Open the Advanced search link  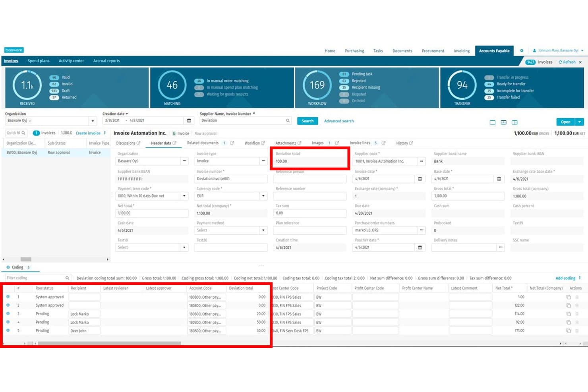point(339,121)
